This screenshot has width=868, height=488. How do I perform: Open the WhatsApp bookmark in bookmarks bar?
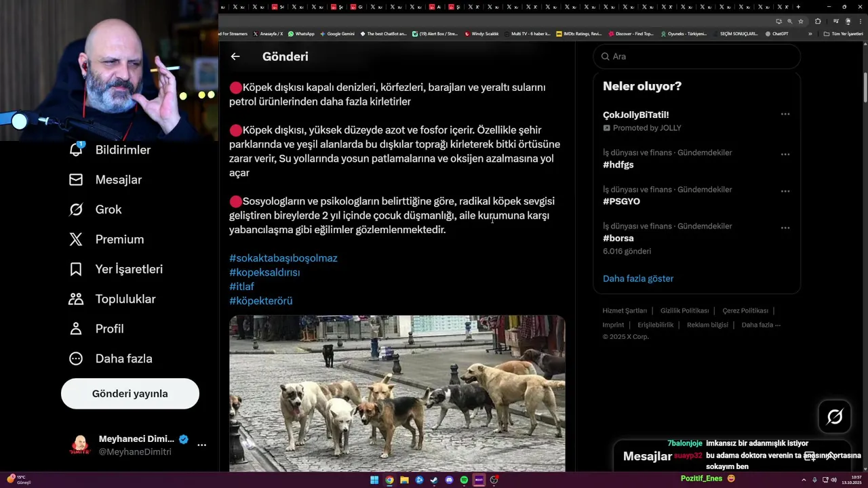click(x=301, y=33)
